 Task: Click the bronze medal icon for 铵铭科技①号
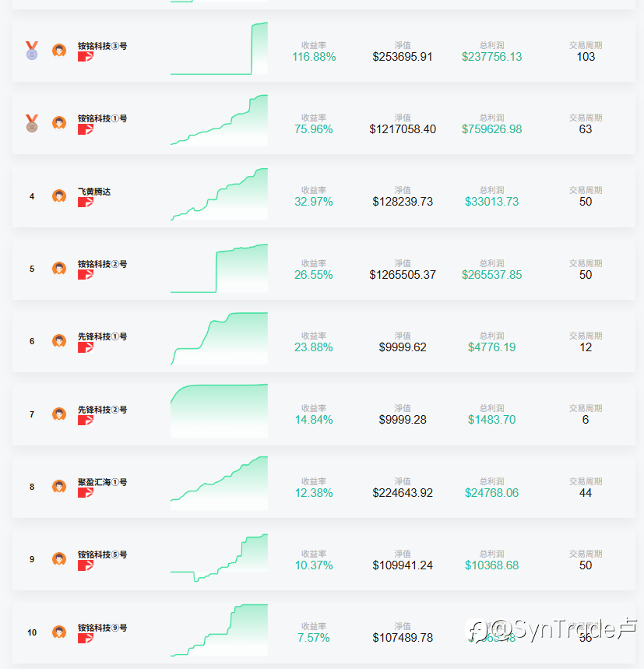(32, 123)
